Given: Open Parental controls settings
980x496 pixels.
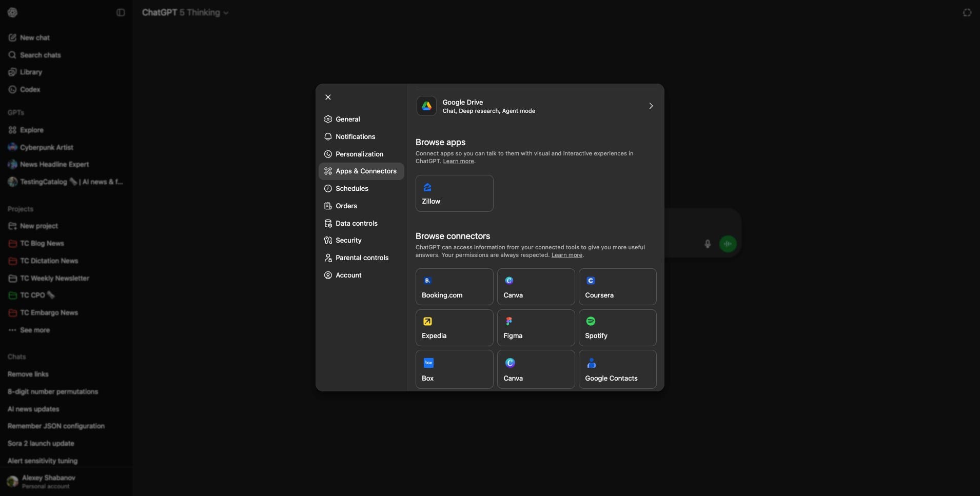Looking at the screenshot, I should tap(361, 257).
